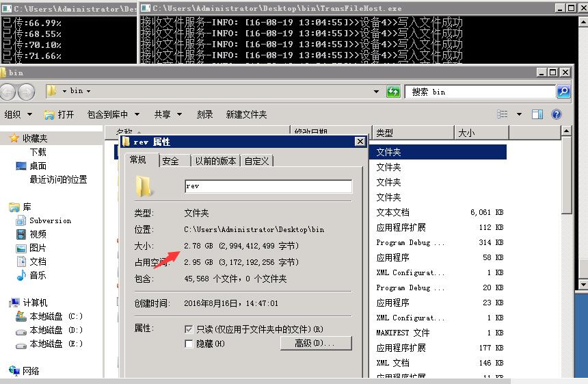Expand the arrow after bin in address path

88,91
